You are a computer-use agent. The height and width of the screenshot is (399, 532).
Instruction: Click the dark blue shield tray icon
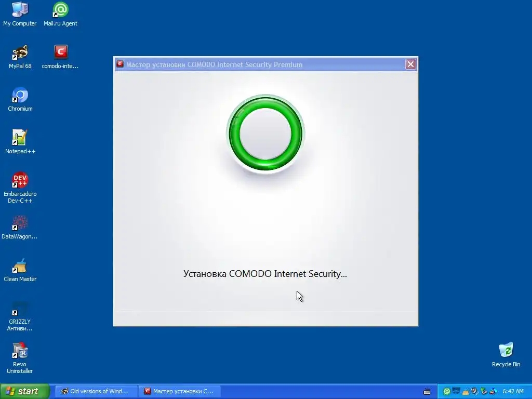point(456,392)
